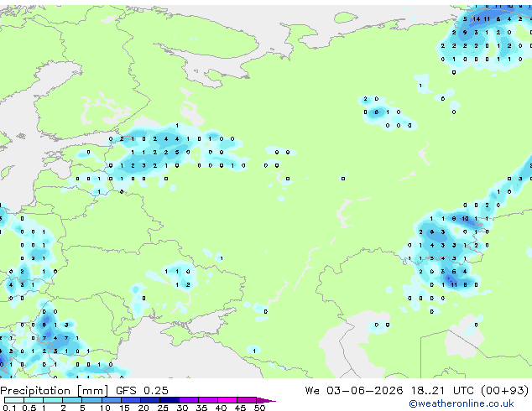The height and width of the screenshot is (411, 532).
Task: Select the 'GFS 0.25' model label
Action: (x=142, y=391)
